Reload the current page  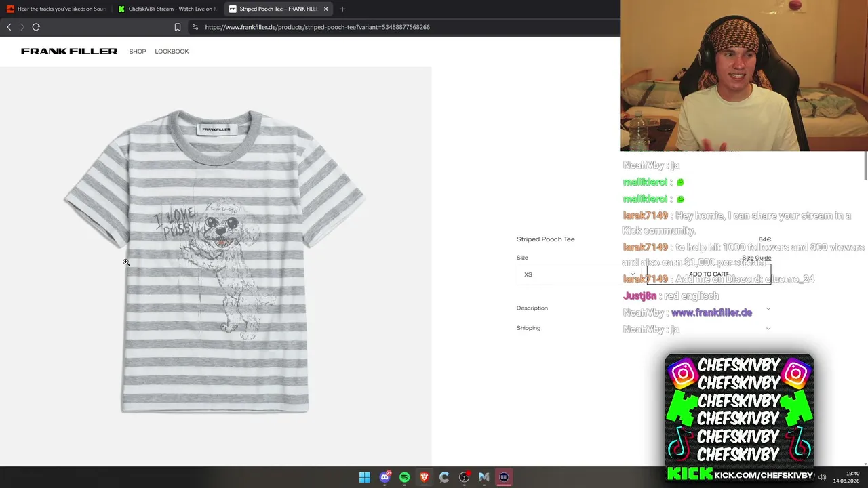[x=36, y=27]
